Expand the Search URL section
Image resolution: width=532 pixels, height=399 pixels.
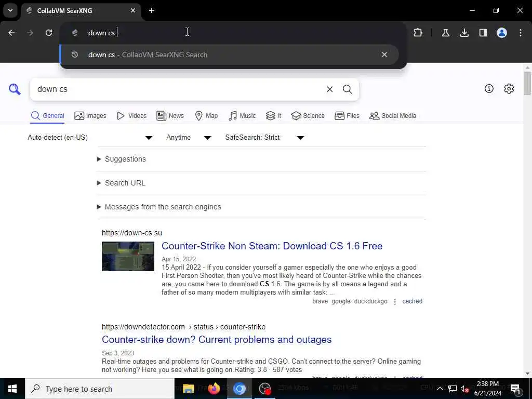(121, 183)
